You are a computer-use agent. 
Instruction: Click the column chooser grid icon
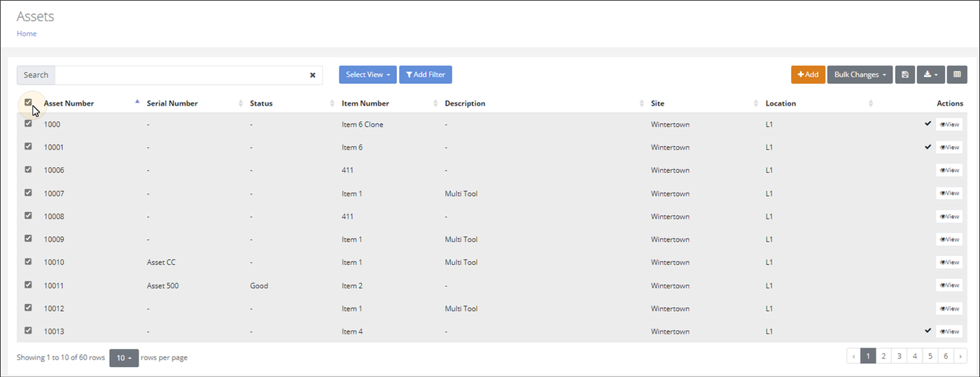tap(958, 75)
